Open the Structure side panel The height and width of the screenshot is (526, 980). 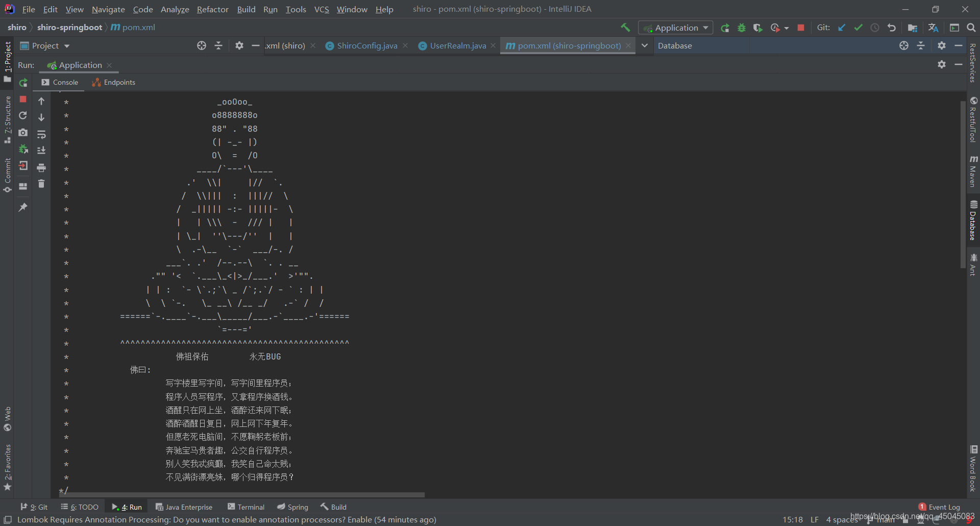pos(7,119)
